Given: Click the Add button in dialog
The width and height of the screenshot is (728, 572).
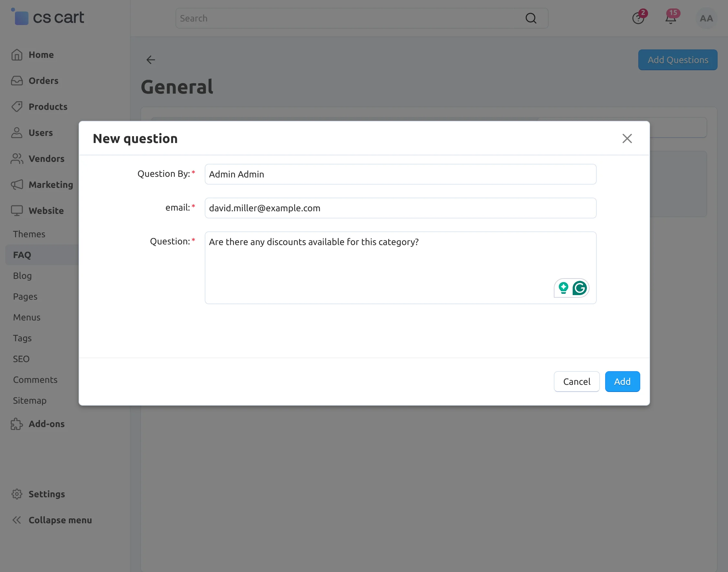Looking at the screenshot, I should pos(622,382).
